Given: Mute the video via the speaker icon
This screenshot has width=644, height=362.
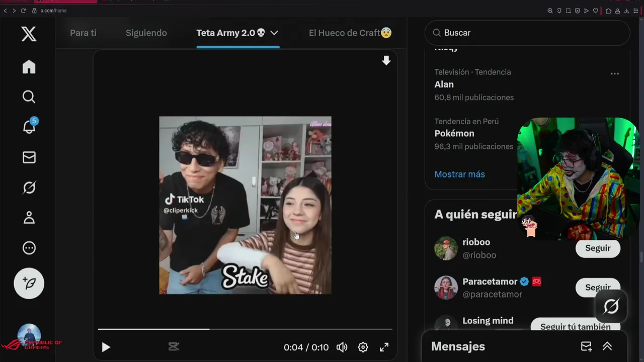Looking at the screenshot, I should (342, 347).
